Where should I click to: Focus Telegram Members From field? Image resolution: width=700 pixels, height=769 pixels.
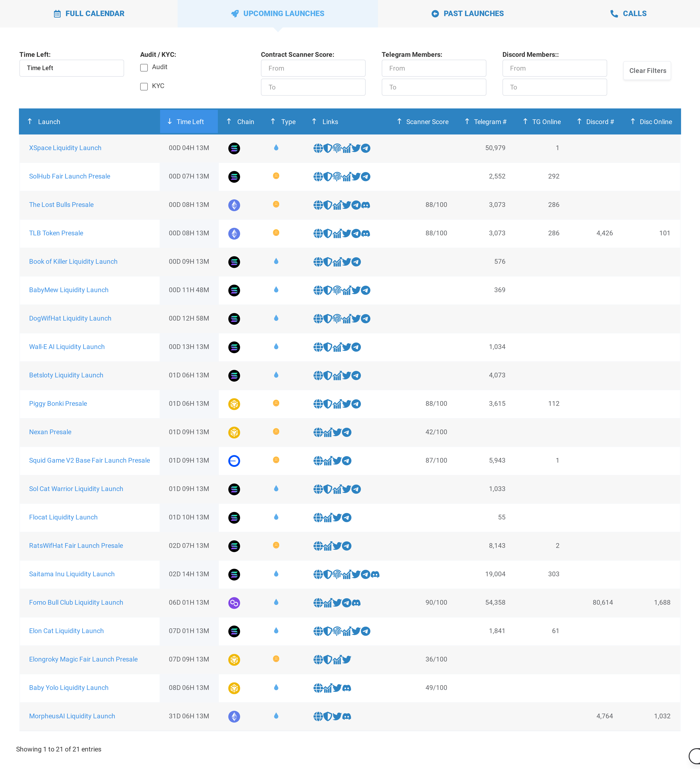(434, 68)
